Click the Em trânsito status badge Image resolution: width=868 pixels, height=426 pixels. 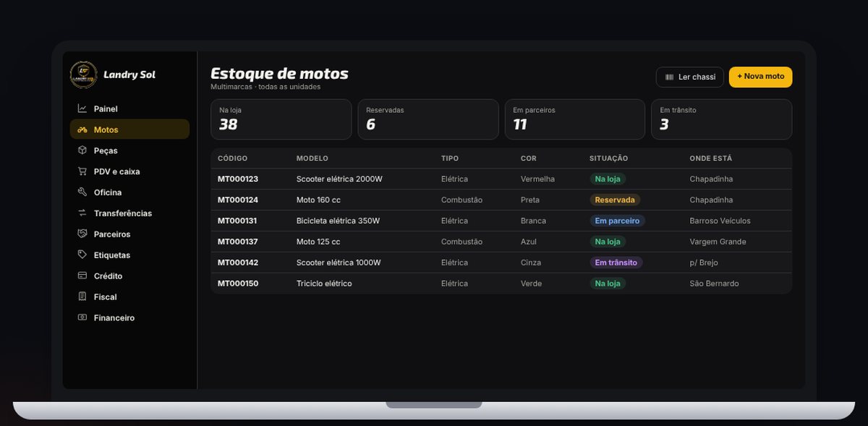click(x=616, y=263)
